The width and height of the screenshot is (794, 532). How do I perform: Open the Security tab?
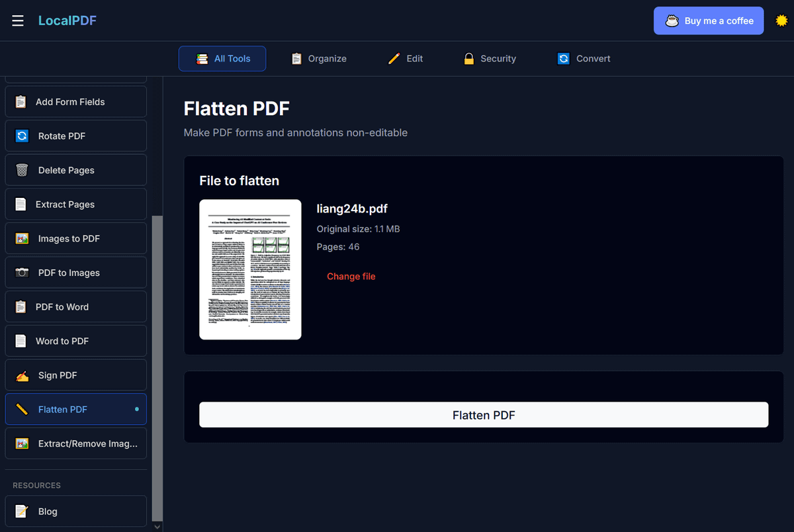tap(489, 58)
